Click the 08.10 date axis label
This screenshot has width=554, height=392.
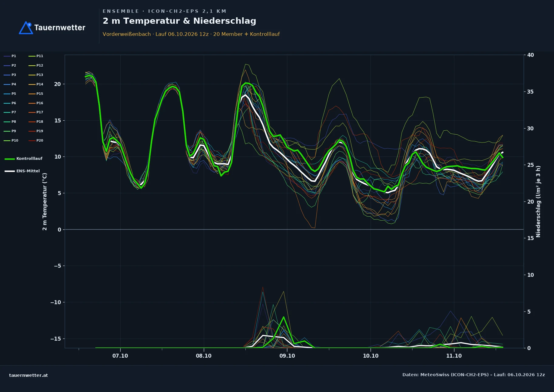coord(204,356)
